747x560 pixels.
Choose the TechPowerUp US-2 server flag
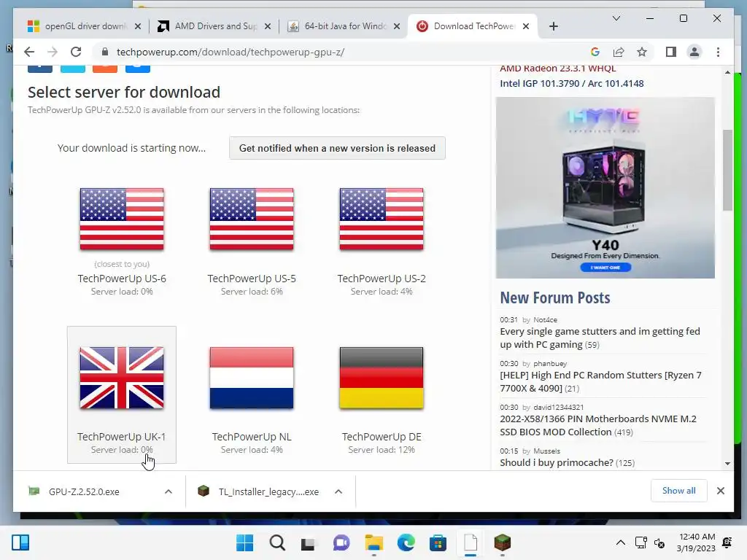point(381,219)
